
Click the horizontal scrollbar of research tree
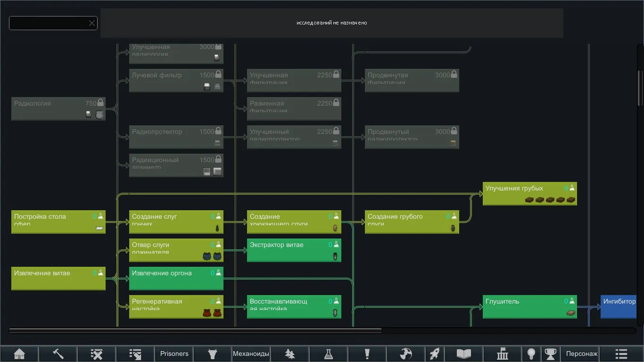(x=195, y=331)
